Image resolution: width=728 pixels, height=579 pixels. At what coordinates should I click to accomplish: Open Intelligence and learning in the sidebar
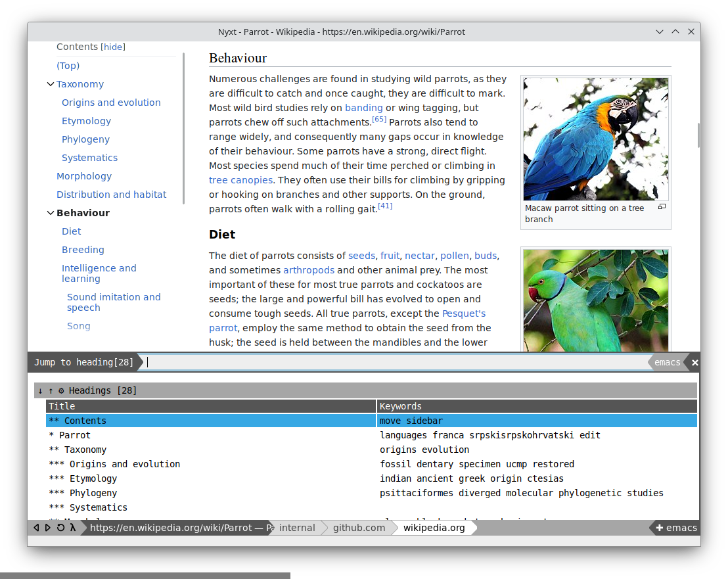[x=99, y=273]
